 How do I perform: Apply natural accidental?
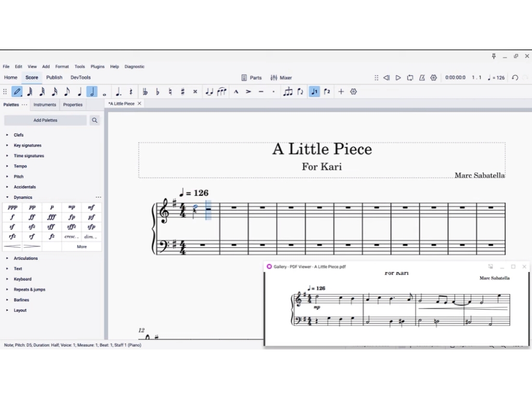[170, 91]
